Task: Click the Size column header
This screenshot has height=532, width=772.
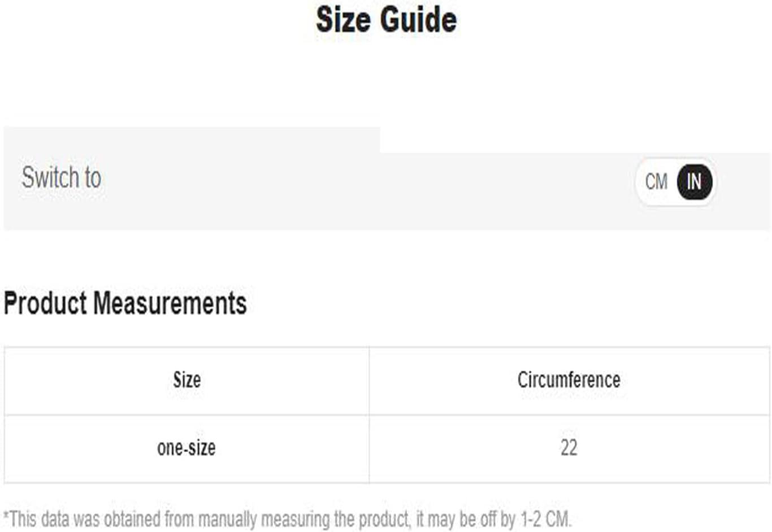Action: click(187, 380)
